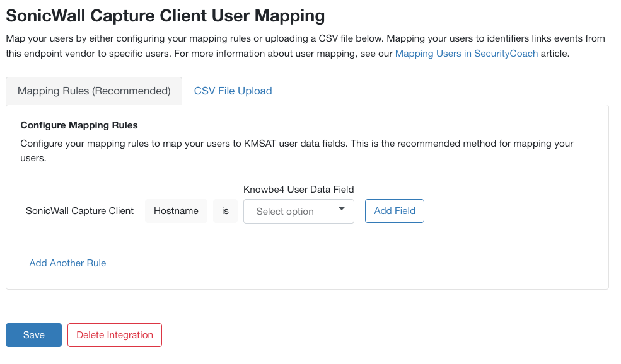This screenshot has height=364, width=621.
Task: Click the Add Field button
Action: [x=395, y=211]
